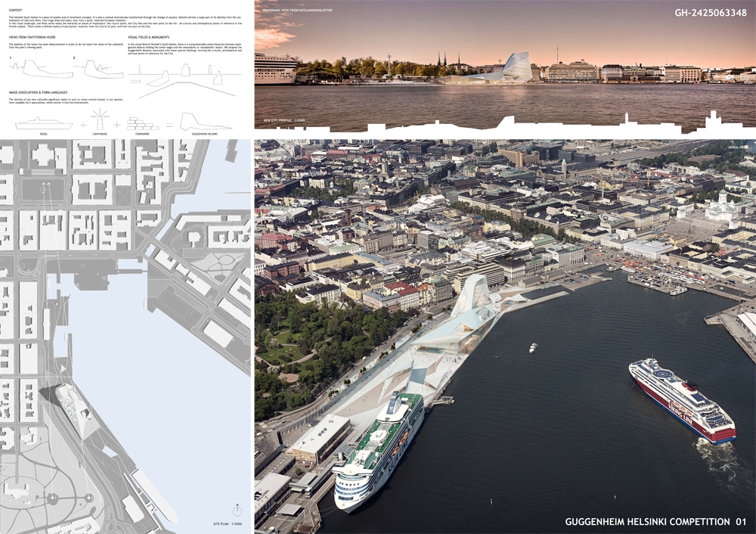Image resolution: width=756 pixels, height=534 pixels.
Task: Click the equals sign before Guggenheim outline
Action: (x=169, y=124)
